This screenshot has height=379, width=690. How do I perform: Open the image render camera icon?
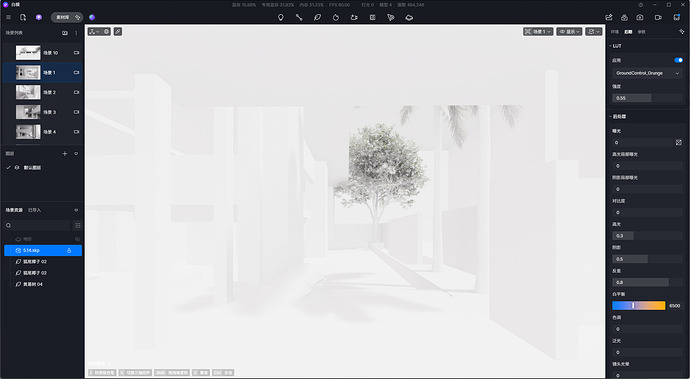[640, 17]
